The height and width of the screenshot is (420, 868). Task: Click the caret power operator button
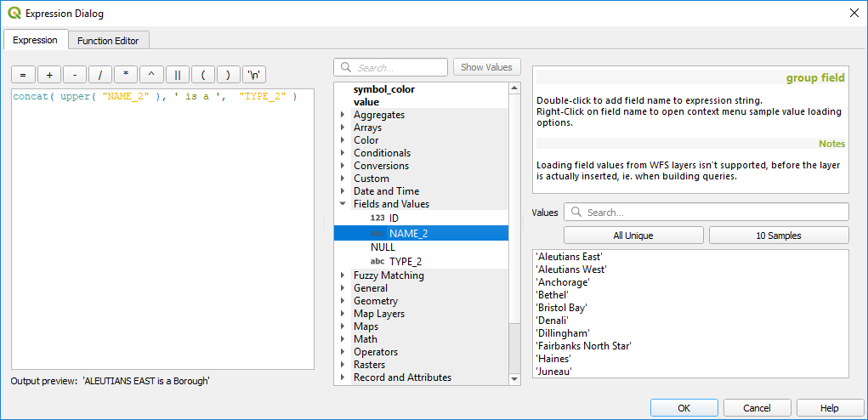[151, 74]
